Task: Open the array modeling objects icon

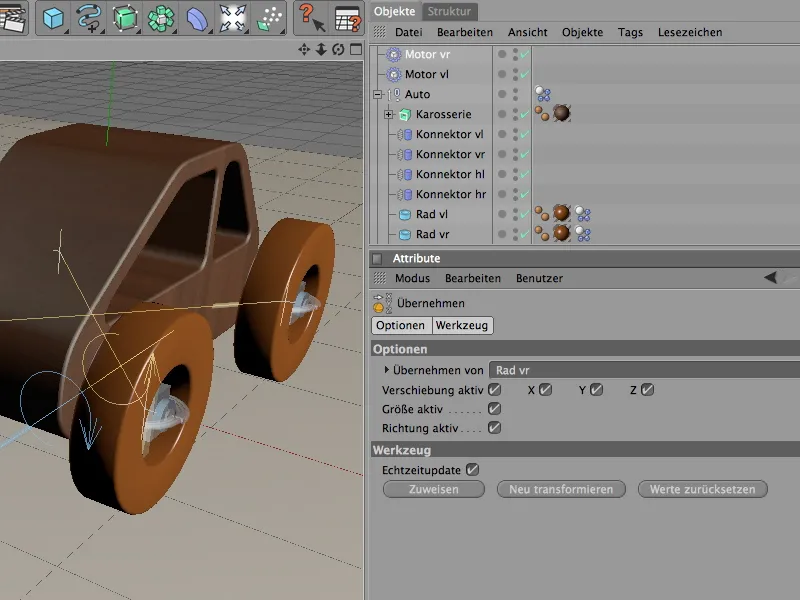Action: [160, 18]
